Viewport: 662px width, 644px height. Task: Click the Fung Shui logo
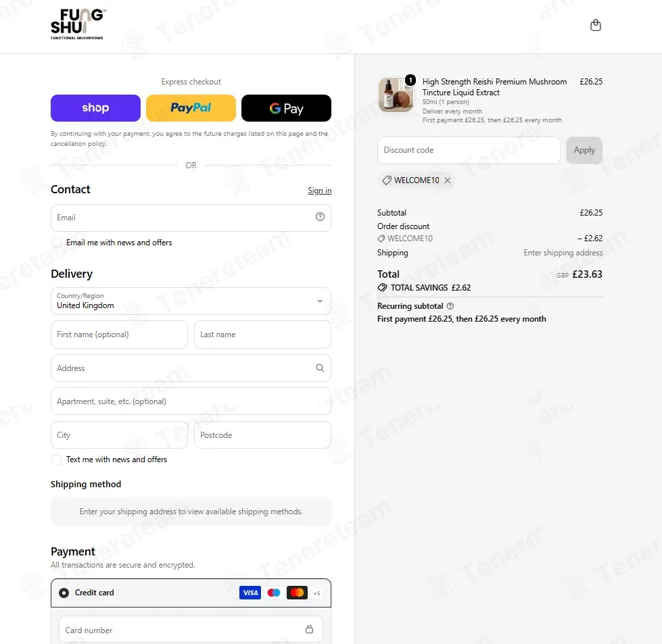(78, 24)
